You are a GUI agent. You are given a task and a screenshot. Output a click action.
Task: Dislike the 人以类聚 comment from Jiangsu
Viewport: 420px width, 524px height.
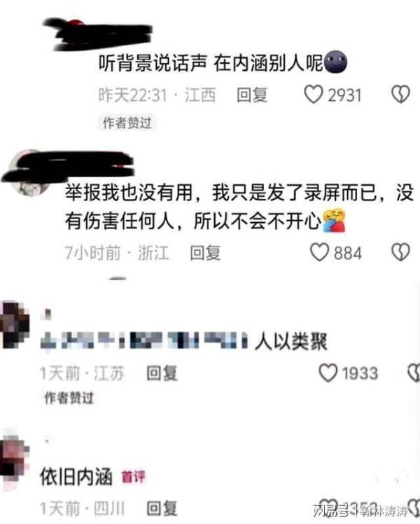click(x=414, y=373)
